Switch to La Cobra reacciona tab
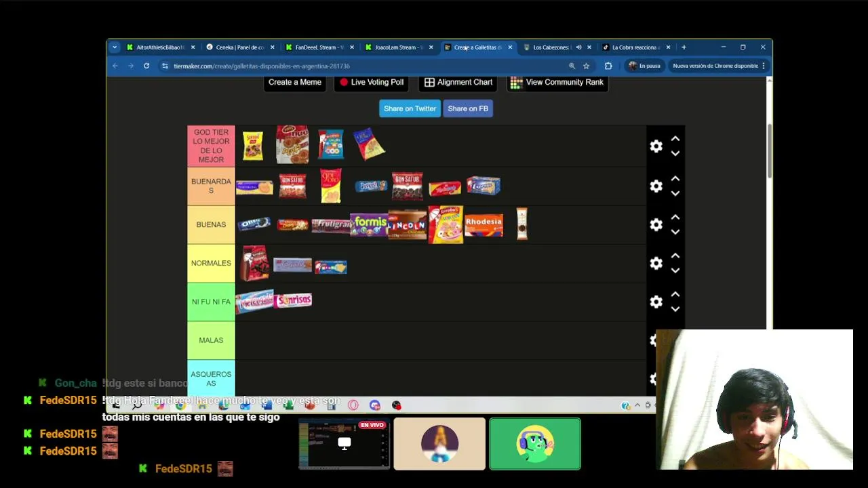 [x=635, y=47]
